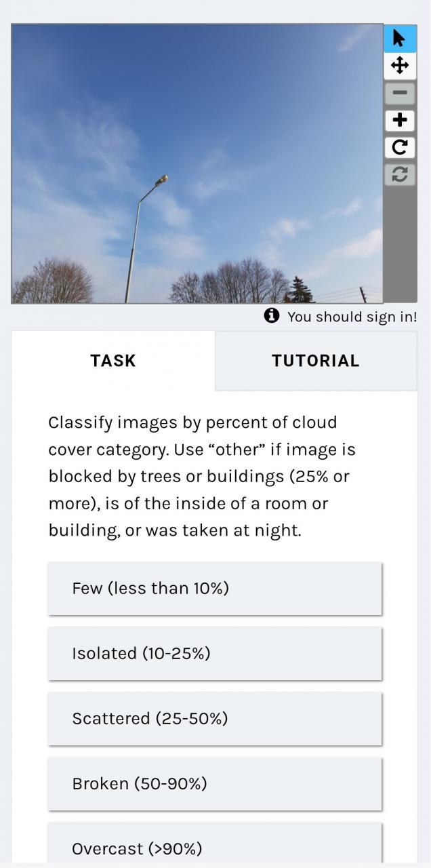Zoom out with the minus button
The image size is (431, 868).
pyautogui.click(x=400, y=92)
